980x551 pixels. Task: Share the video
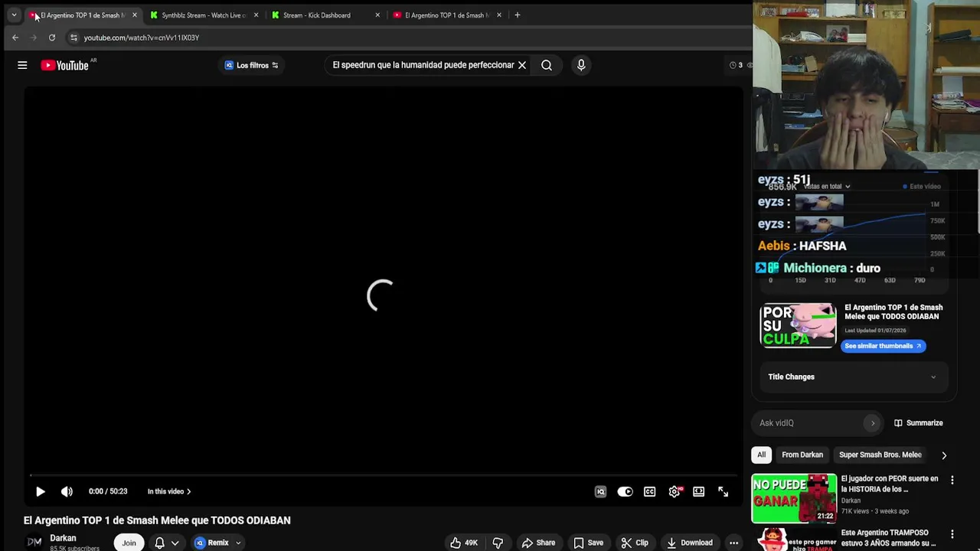pos(538,543)
